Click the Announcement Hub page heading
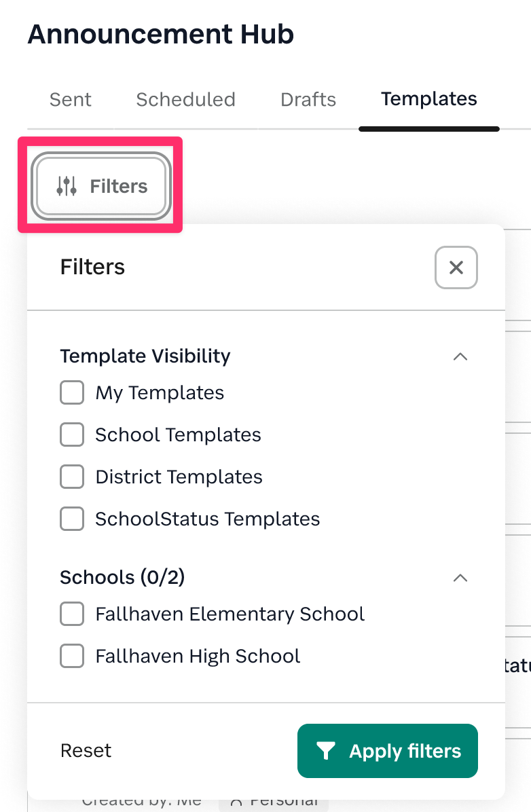Viewport: 531px width, 812px height. click(x=161, y=34)
